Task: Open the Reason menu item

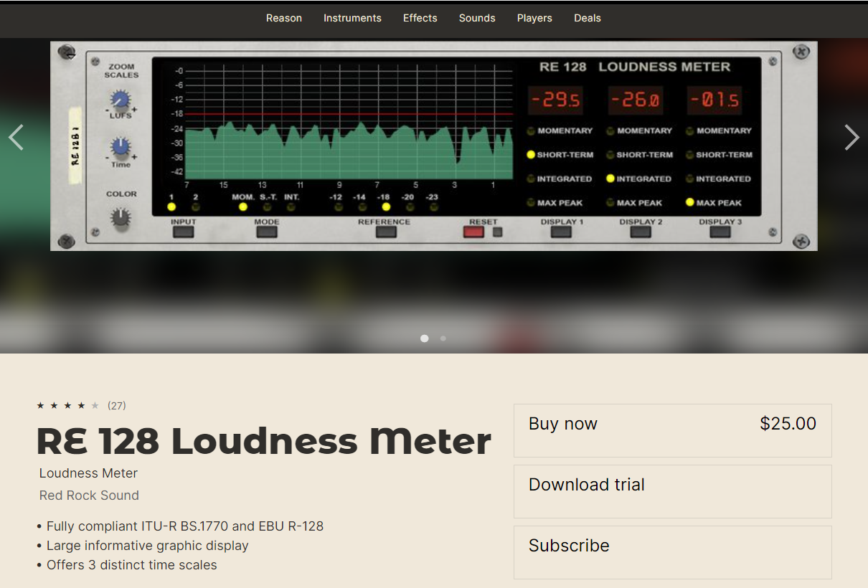Action: point(284,18)
